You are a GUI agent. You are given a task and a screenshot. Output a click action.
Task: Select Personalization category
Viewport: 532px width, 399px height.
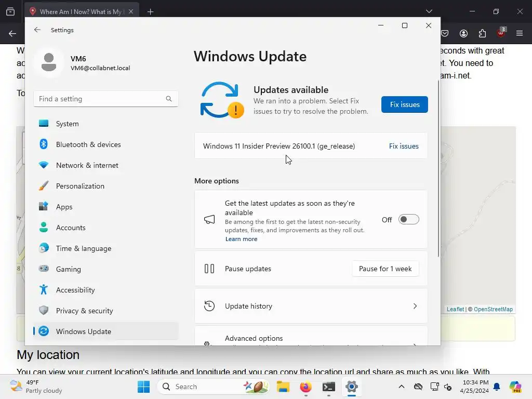[106, 186]
